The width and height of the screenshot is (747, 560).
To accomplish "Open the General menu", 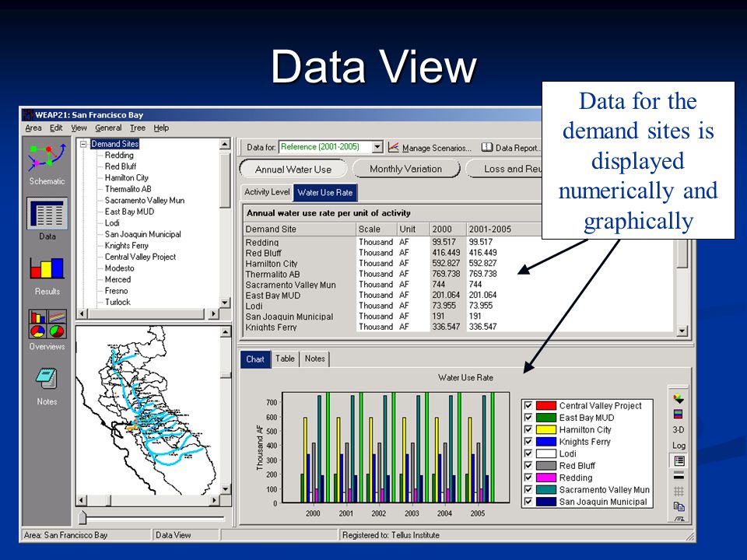I will tap(108, 128).
